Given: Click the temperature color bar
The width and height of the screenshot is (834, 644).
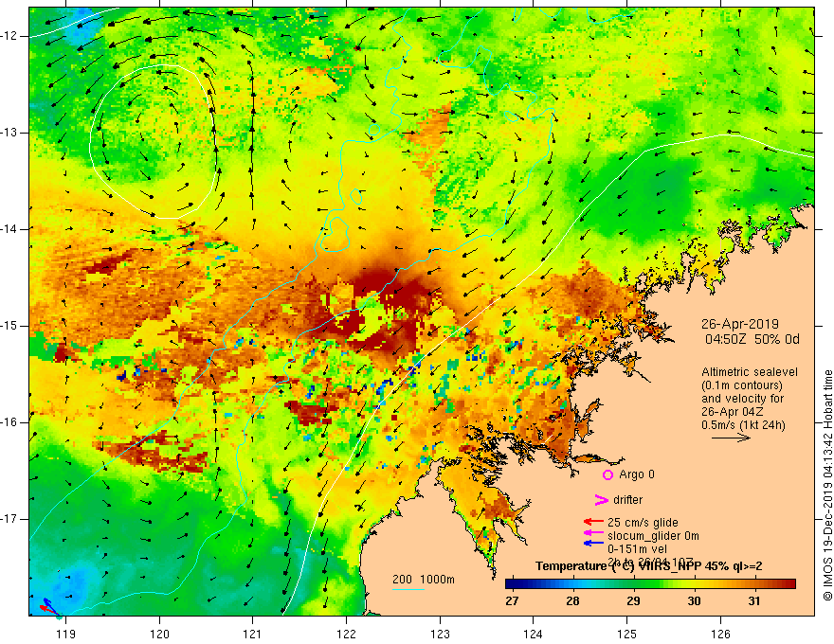Looking at the screenshot, I should (x=650, y=584).
